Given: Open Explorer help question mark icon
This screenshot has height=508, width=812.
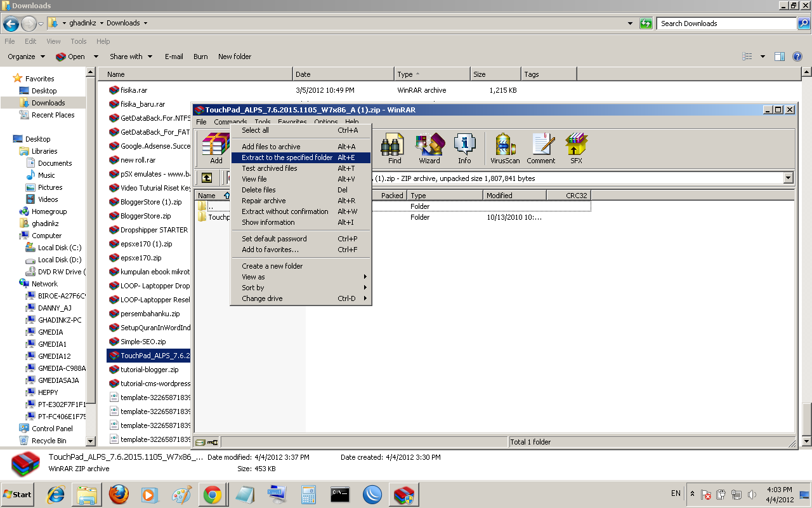Looking at the screenshot, I should (798, 57).
